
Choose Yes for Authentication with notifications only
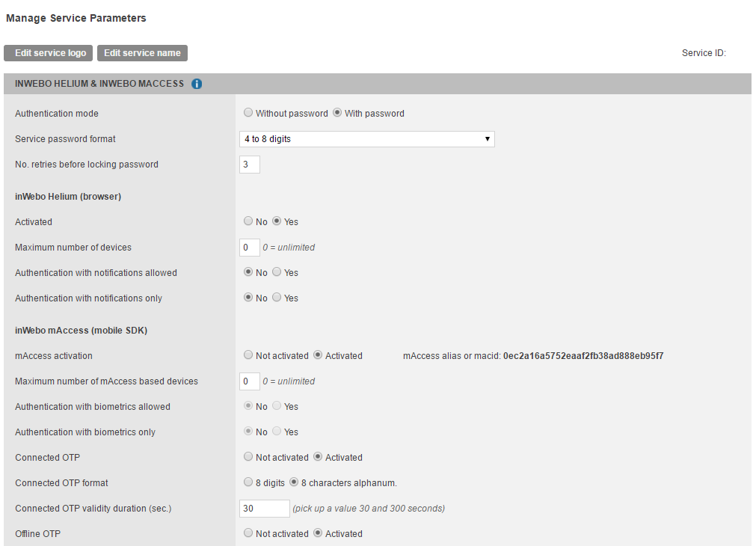click(x=277, y=298)
